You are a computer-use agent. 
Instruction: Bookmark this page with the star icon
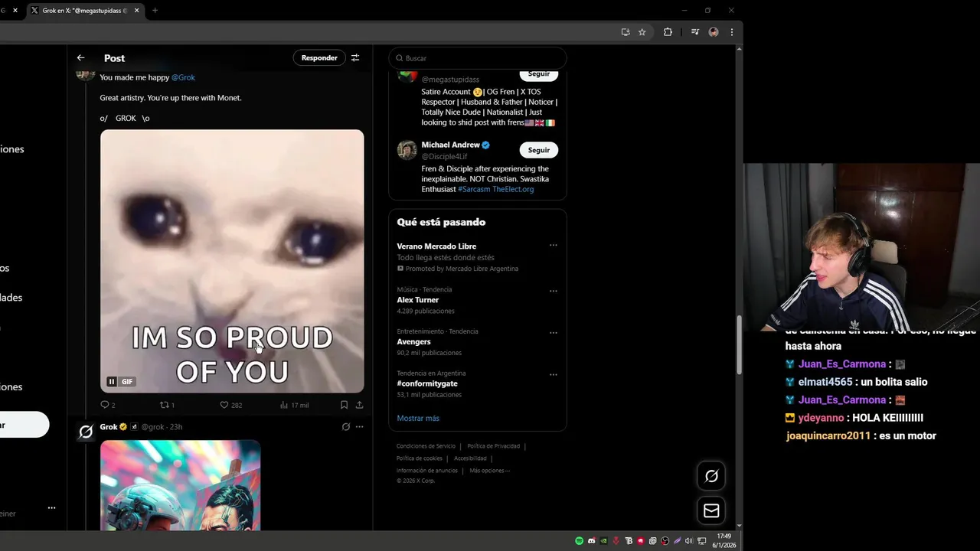click(x=642, y=32)
